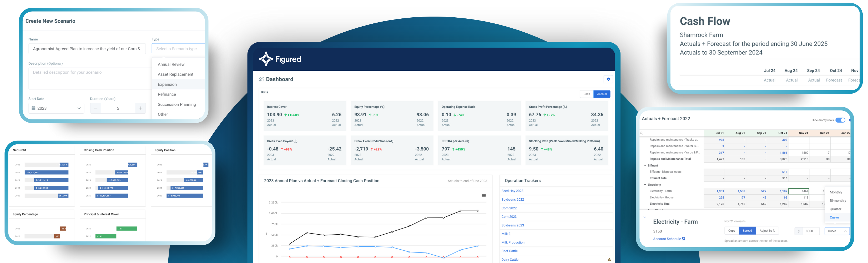Screen dimensions: 868x263
Task: Open the Start Date 2023 year dropdown
Action: tap(56, 108)
